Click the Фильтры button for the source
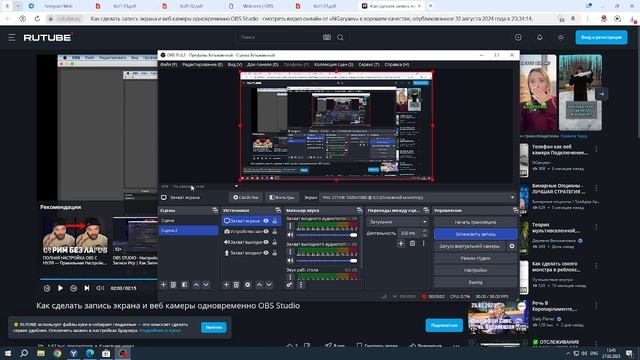The width and height of the screenshot is (640, 360). click(282, 198)
